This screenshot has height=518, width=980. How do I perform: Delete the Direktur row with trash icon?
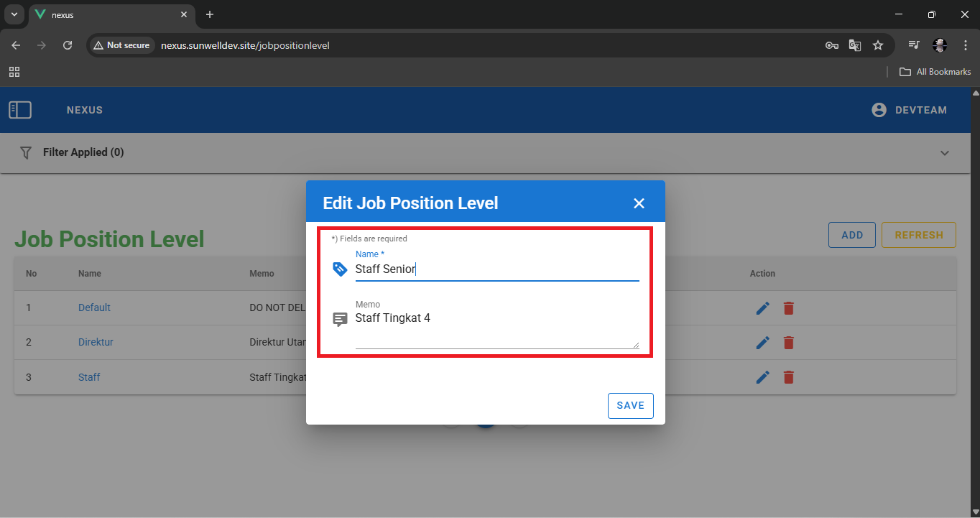click(789, 343)
